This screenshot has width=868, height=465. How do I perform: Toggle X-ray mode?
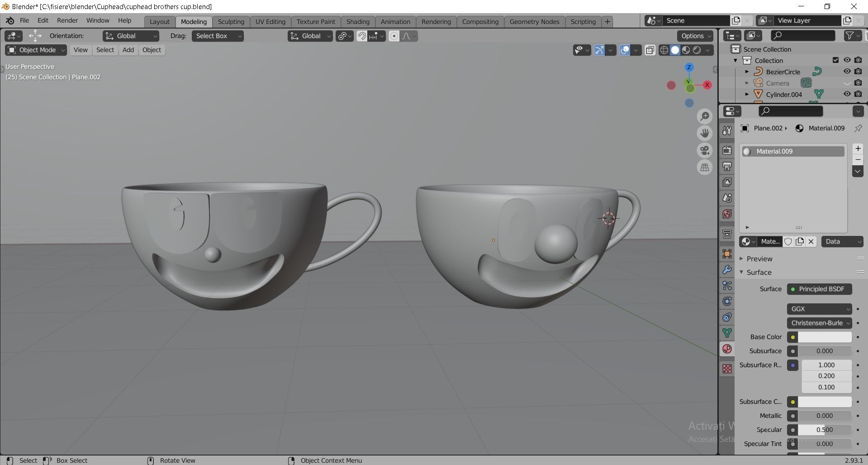pos(650,50)
